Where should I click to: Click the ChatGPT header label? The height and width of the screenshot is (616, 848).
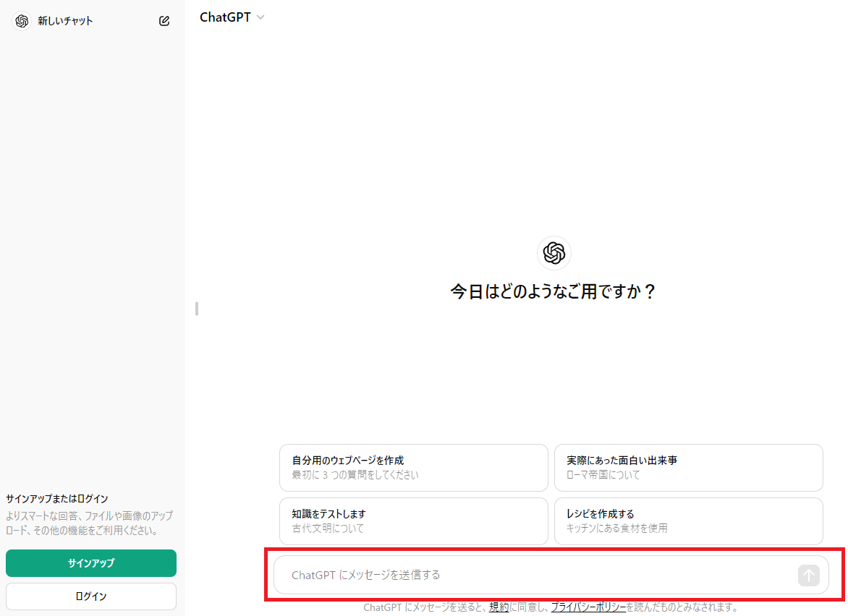pos(224,17)
